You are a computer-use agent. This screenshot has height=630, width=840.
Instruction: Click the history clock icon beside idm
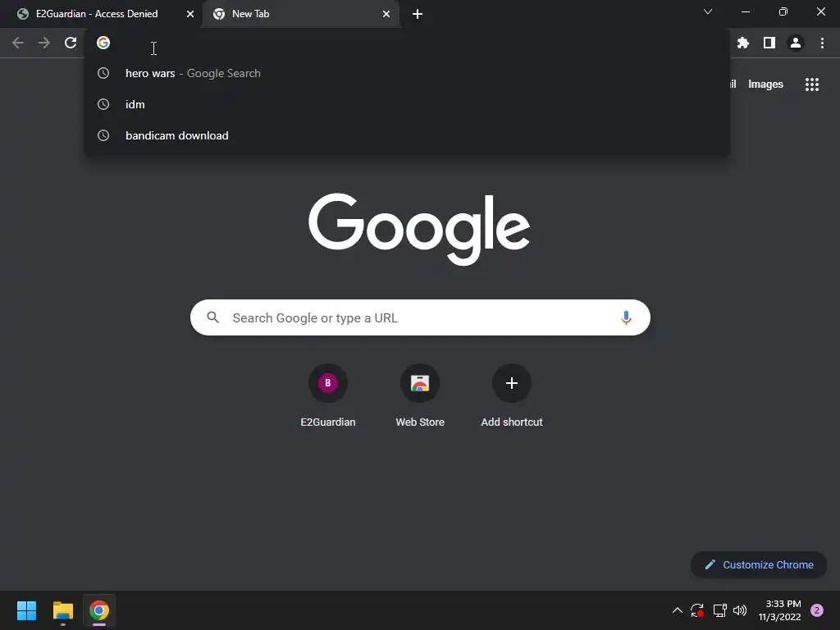pos(103,104)
